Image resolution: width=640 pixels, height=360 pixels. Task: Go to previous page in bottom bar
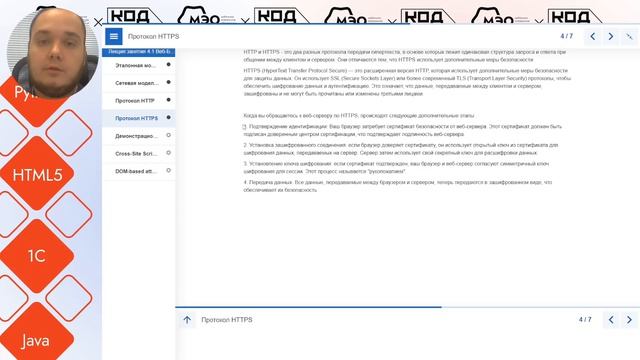point(611,320)
